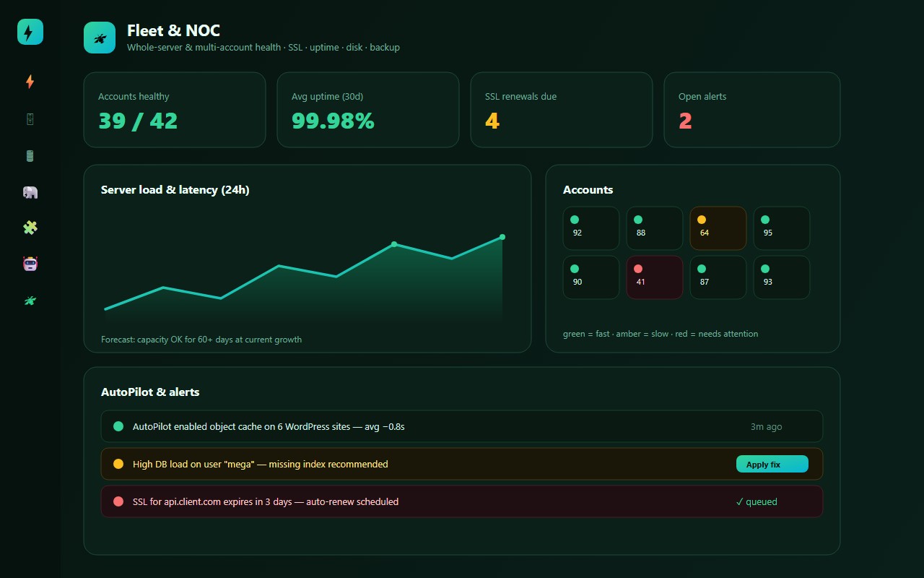Screen dimensions: 924x578
Task: Open the elephant (PHP) sidebar item
Action: (x=30, y=191)
